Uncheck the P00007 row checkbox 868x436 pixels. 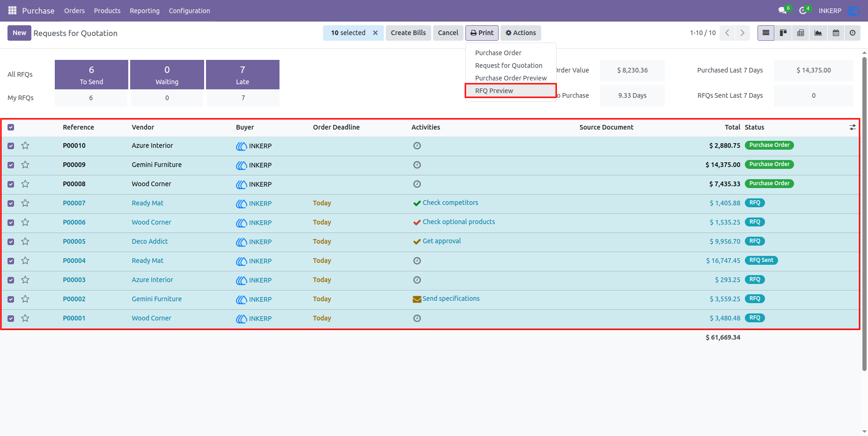11,203
